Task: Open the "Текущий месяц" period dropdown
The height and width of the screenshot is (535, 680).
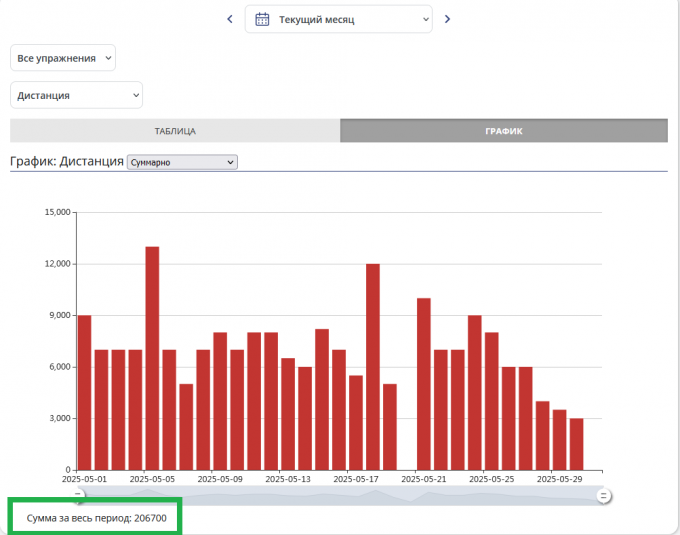Action: pos(339,19)
